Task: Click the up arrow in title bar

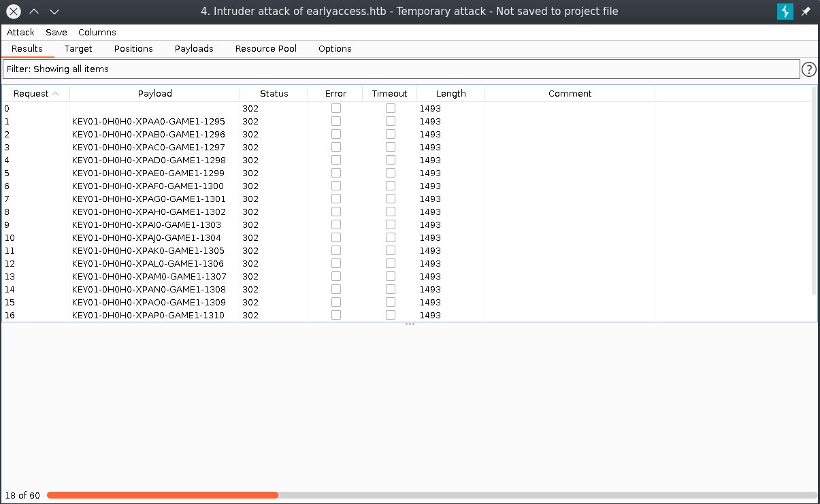Action: pos(34,12)
